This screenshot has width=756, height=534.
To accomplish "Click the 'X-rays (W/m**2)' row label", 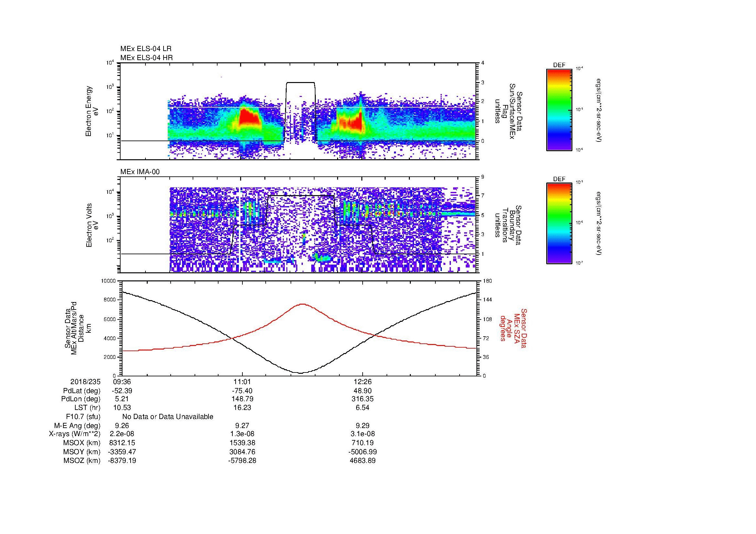I will point(75,434).
